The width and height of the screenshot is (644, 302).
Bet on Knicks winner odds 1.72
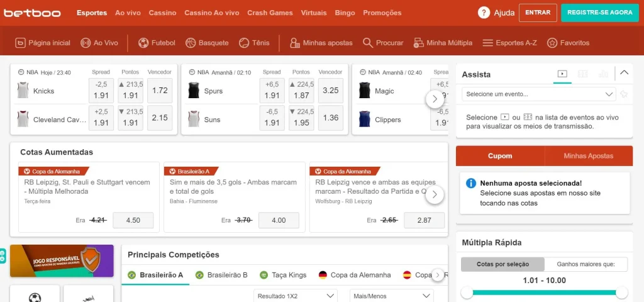coord(160,91)
